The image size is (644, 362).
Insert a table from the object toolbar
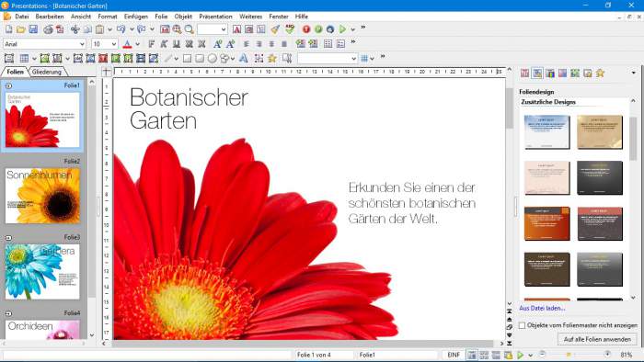coord(24,59)
